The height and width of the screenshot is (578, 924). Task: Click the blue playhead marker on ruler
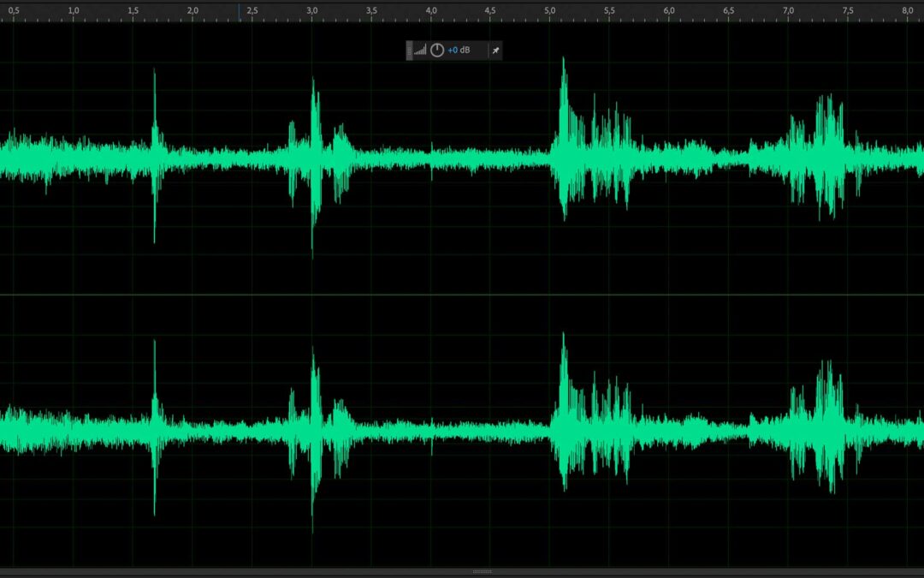pyautogui.click(x=240, y=12)
